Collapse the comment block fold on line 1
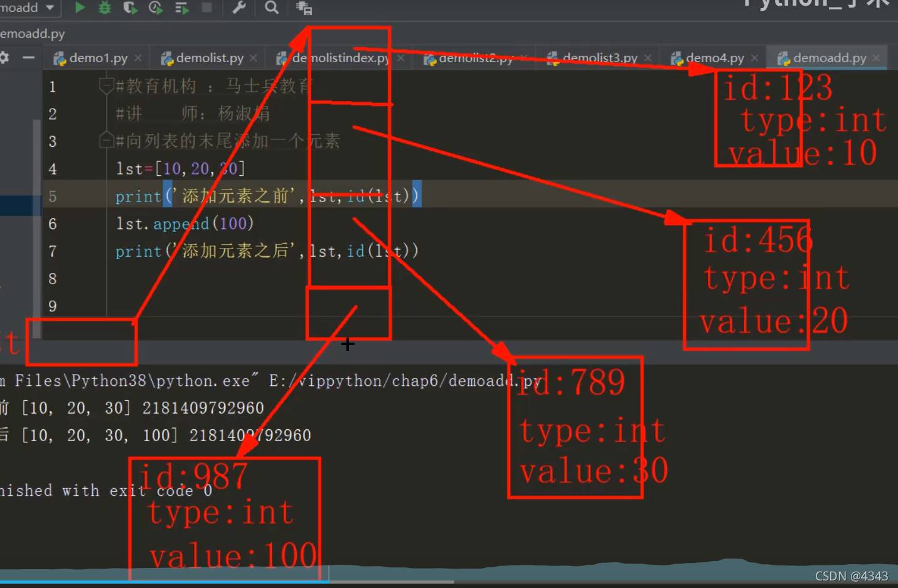898x588 pixels. pyautogui.click(x=106, y=85)
